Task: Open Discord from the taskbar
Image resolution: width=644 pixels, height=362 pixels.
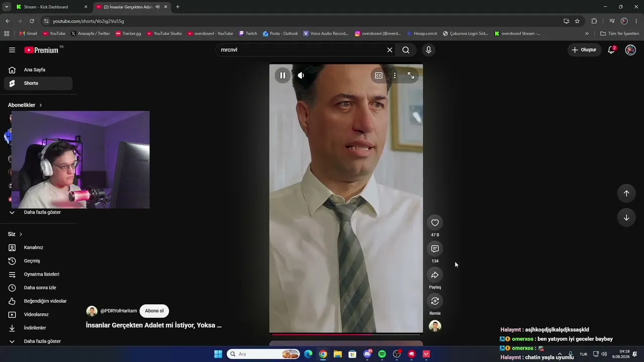Action: pyautogui.click(x=367, y=354)
